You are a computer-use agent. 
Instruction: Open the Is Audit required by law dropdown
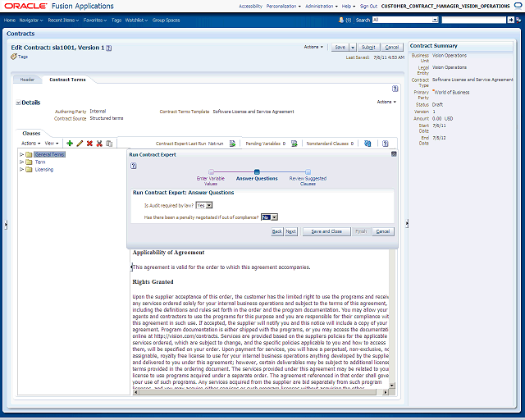208,205
